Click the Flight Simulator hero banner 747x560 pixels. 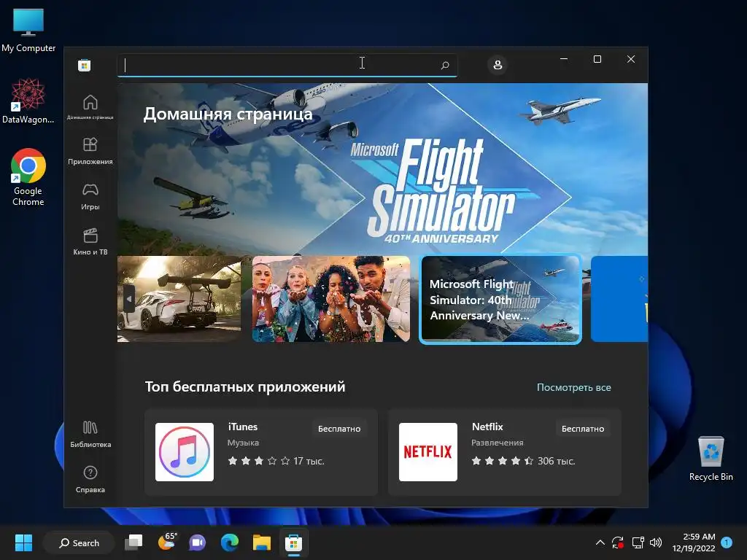382,169
